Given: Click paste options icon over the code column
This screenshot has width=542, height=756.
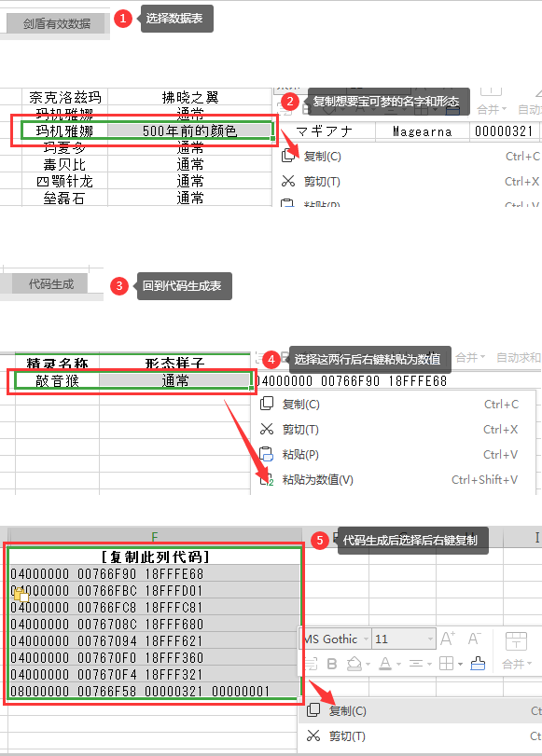Looking at the screenshot, I should (x=21, y=596).
